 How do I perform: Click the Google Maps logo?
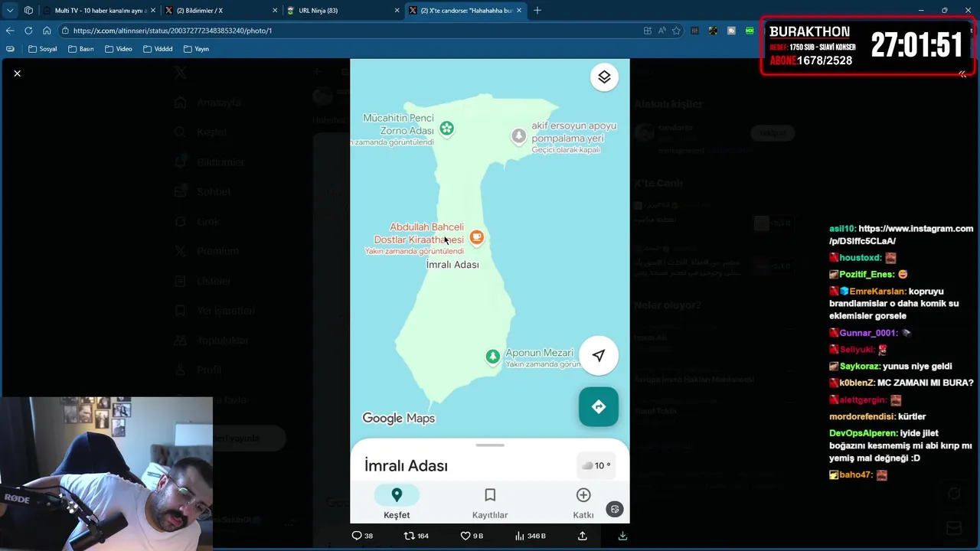(398, 418)
